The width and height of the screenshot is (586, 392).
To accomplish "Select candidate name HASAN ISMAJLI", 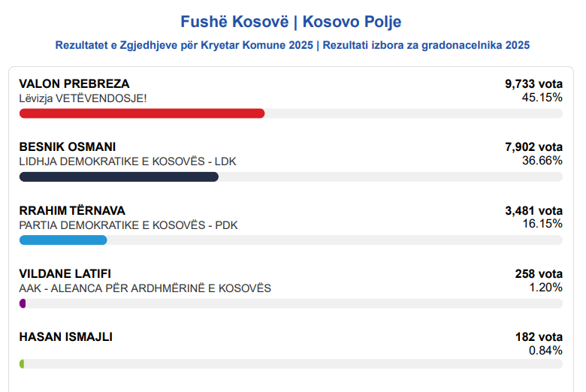I will 65,337.
